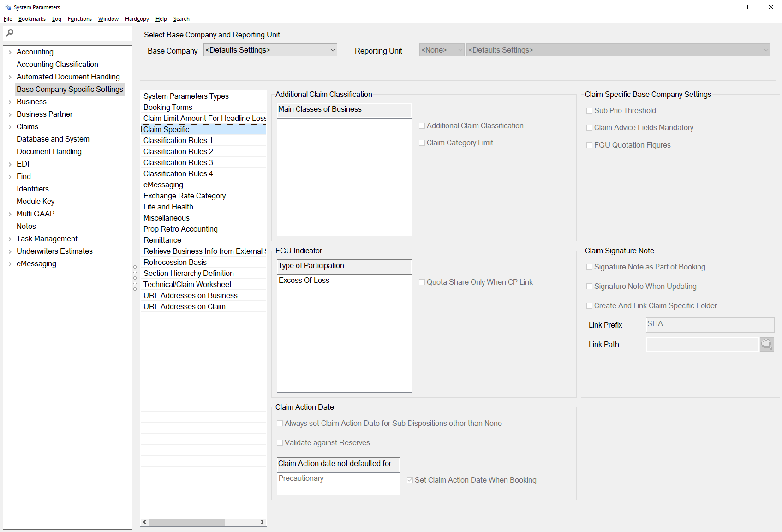Viewport: 782px width, 532px height.
Task: Click the search magnifier icon in sidebar
Action: tap(10, 33)
